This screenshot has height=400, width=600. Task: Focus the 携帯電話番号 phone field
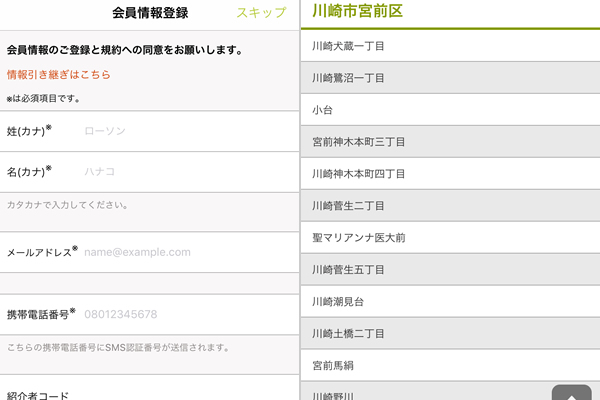pyautogui.click(x=185, y=314)
